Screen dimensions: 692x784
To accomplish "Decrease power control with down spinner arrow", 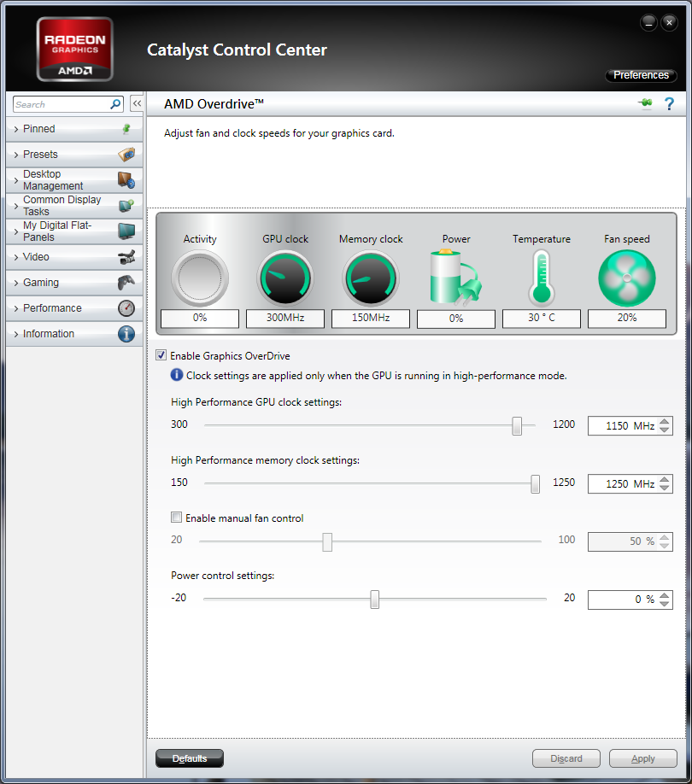I will pos(664,604).
